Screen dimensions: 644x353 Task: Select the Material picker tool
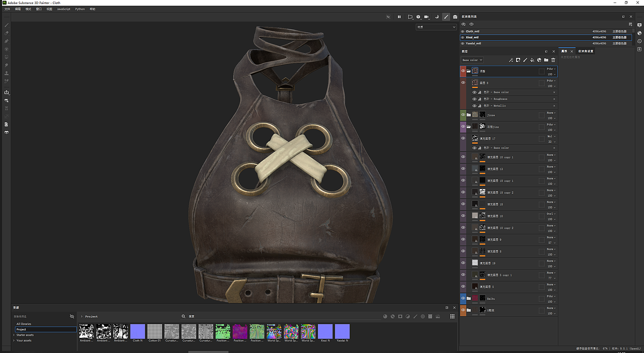coord(7,81)
